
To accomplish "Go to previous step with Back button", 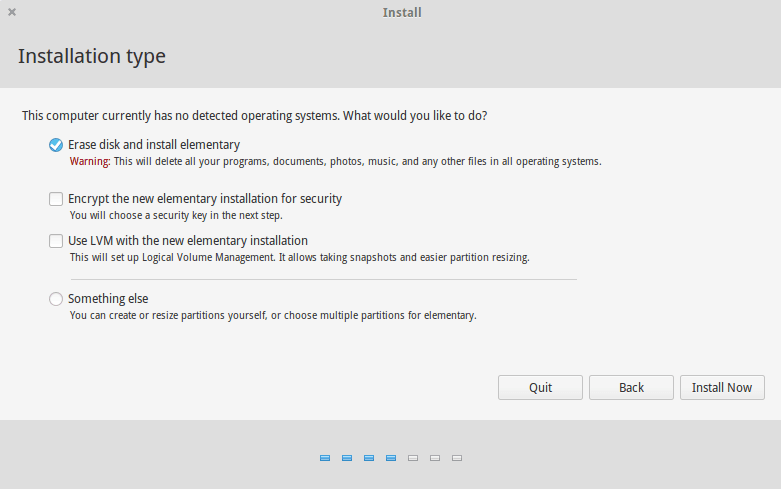I will point(631,387).
